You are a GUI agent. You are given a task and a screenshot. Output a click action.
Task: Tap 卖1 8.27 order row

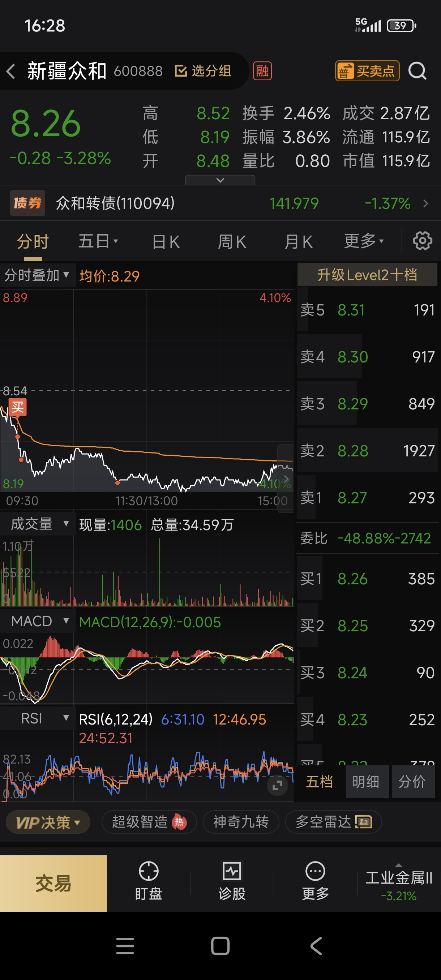point(367,497)
